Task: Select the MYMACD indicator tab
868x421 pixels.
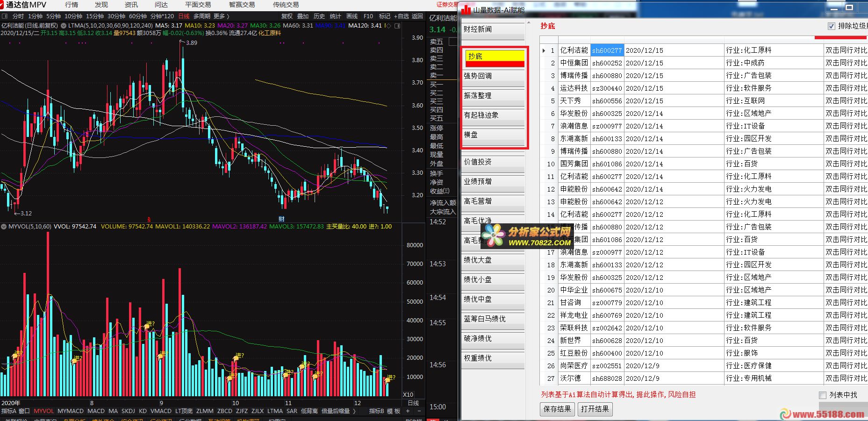Action: [x=71, y=411]
